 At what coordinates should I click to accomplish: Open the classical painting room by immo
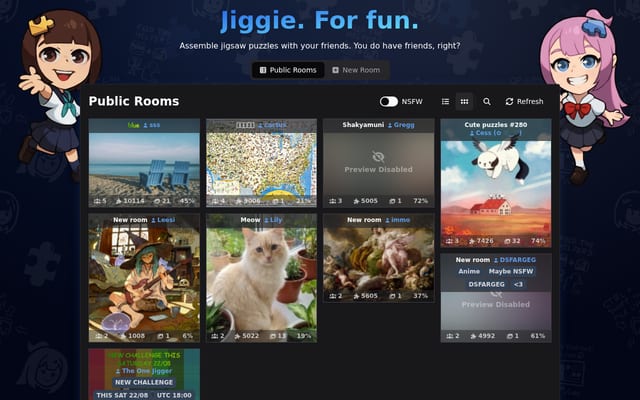pos(379,258)
